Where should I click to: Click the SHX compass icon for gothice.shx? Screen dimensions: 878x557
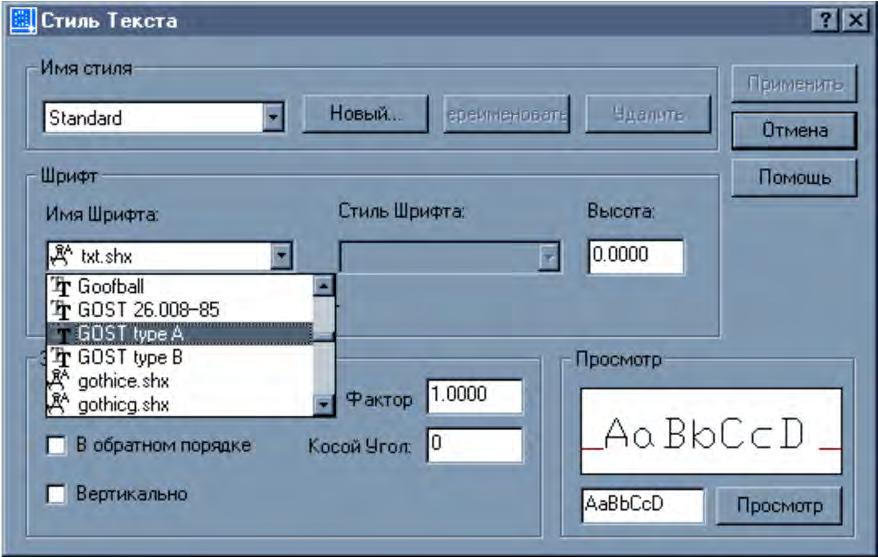tap(60, 381)
